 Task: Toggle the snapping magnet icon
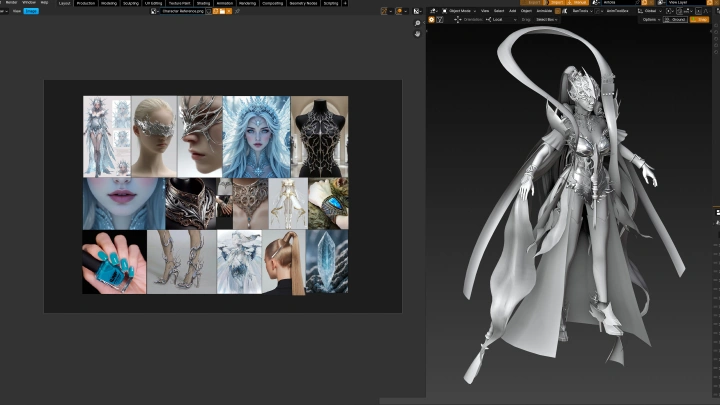point(679,11)
